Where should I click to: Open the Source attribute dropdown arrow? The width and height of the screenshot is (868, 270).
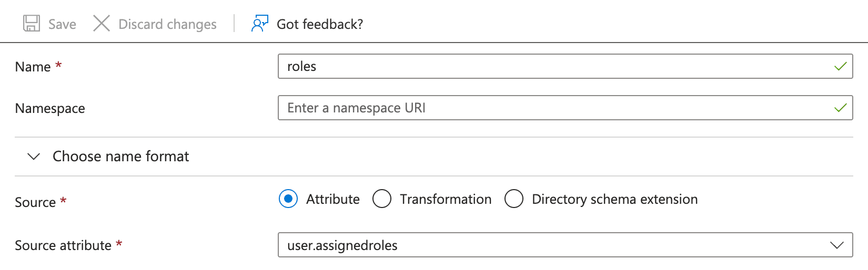point(836,245)
